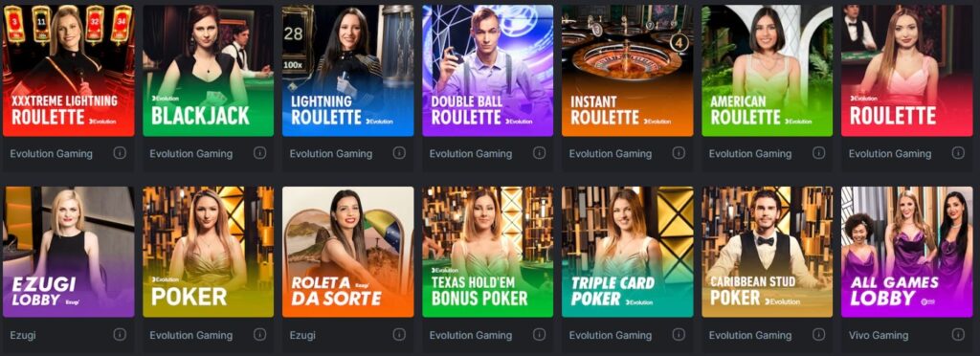Open the All Games Lobby tile
Screen dimensions: 980x356
tap(907, 252)
